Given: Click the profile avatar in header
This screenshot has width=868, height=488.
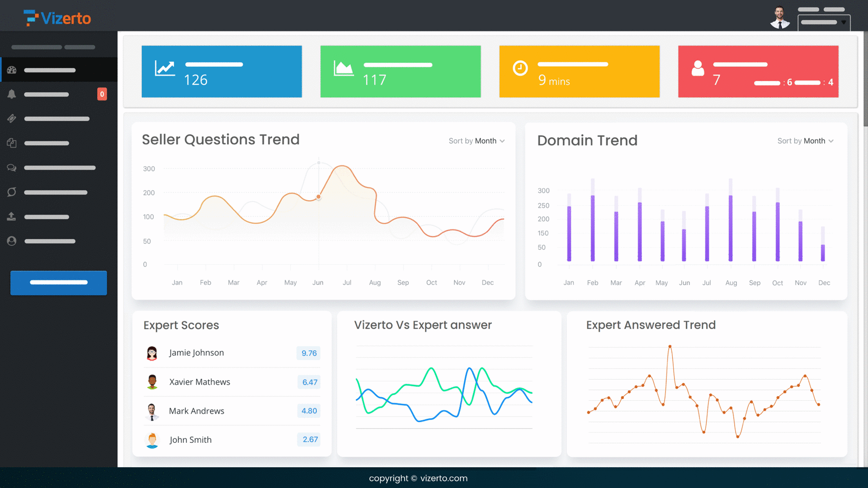Looking at the screenshot, I should [780, 18].
